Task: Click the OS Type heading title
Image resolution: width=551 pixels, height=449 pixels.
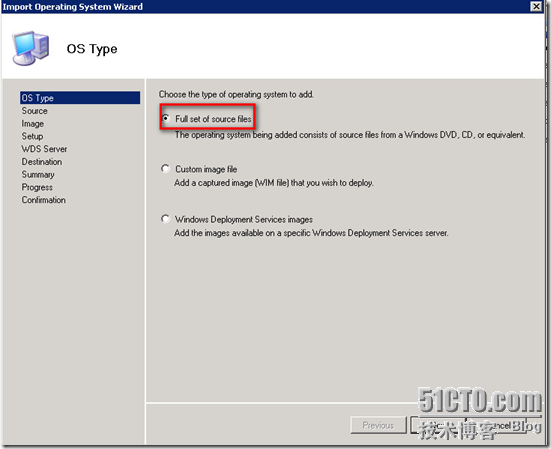Action: [92, 49]
